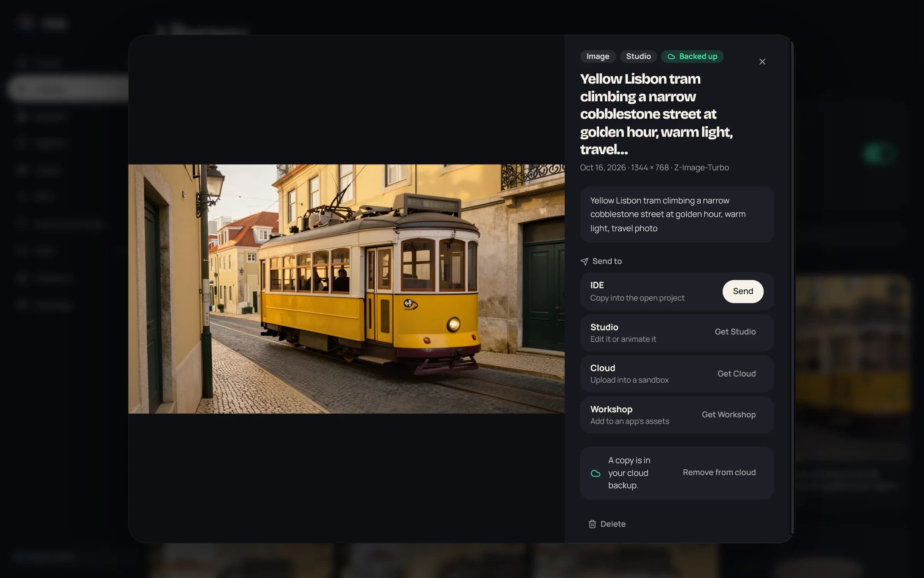Click the Image tag chip

click(598, 56)
